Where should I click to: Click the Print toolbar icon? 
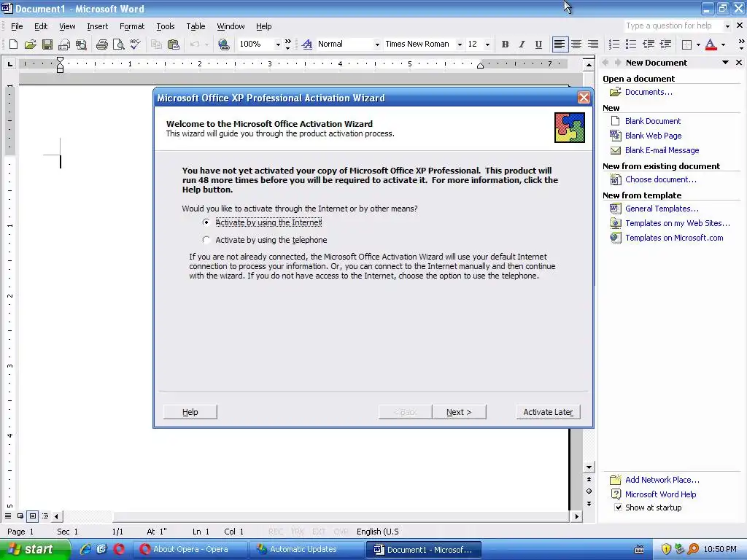(102, 44)
